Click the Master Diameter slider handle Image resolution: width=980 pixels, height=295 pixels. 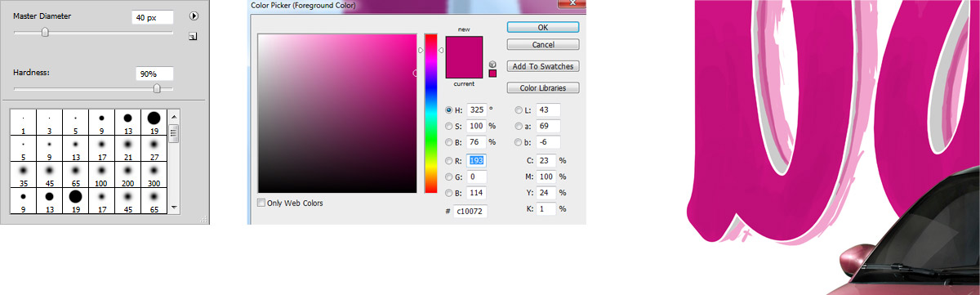tap(45, 33)
